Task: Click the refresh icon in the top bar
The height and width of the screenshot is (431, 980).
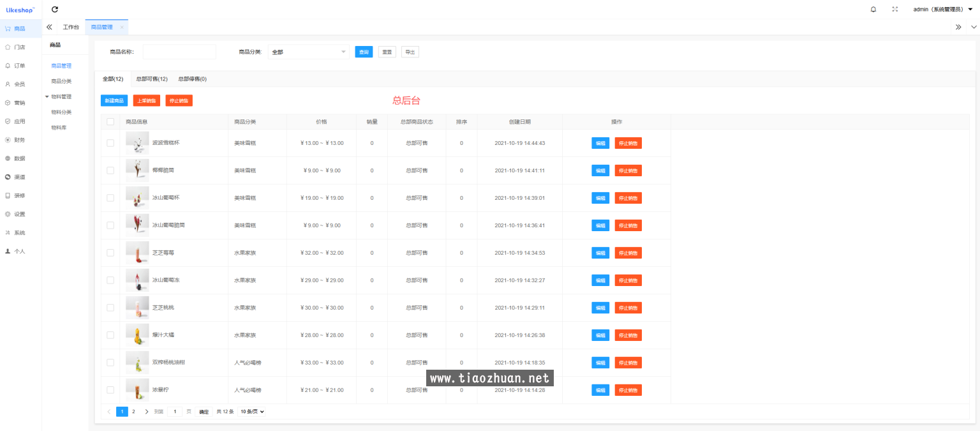Action: (55, 9)
